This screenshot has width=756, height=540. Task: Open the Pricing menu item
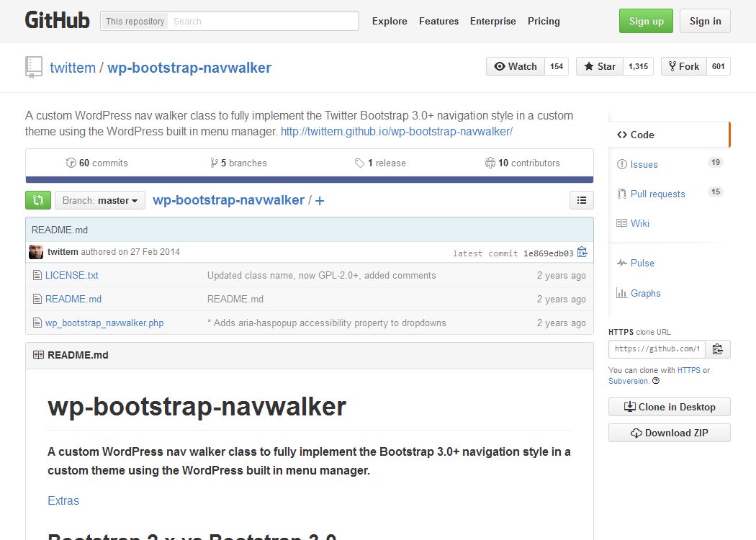544,22
